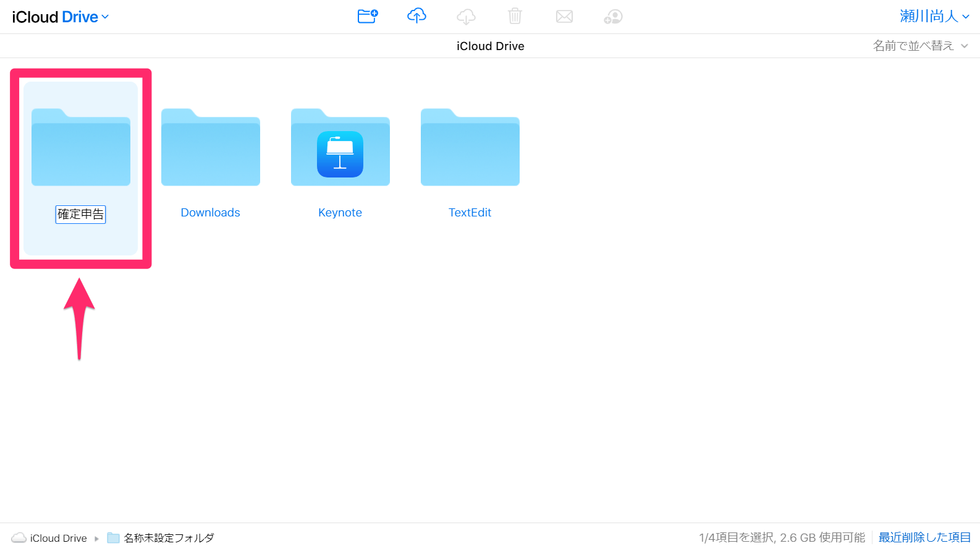Open 最近削除した項目 link
Viewport: 980px width, 551px height.
(925, 537)
